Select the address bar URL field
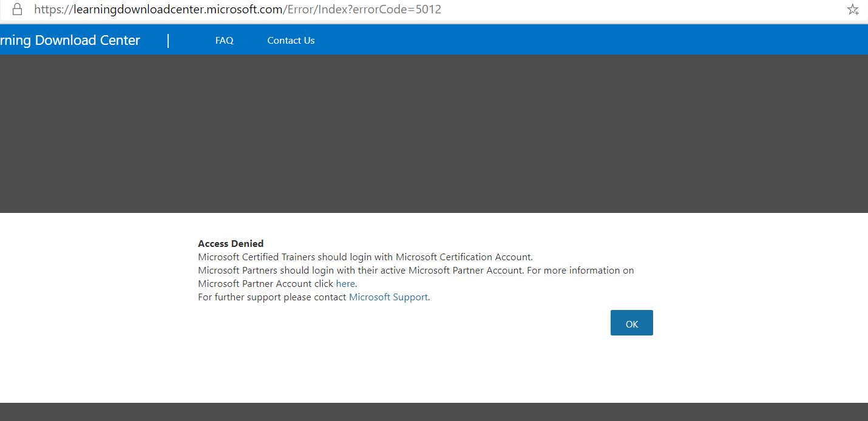 click(237, 9)
